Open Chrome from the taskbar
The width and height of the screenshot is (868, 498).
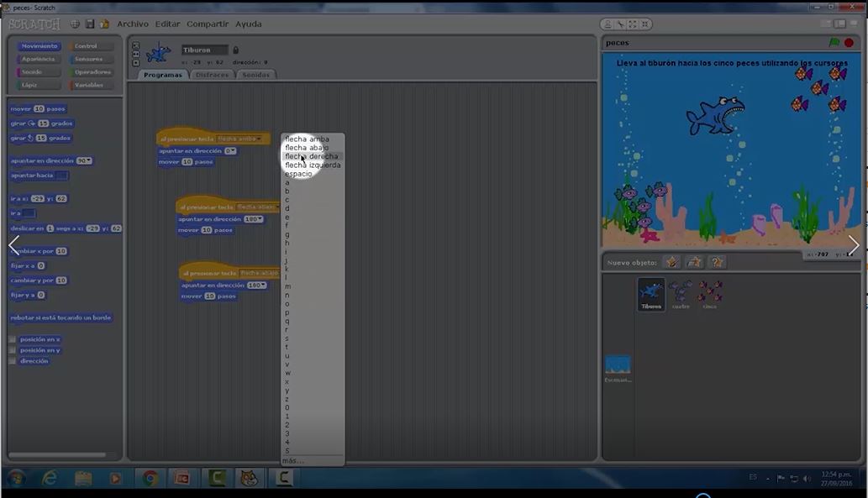(150, 478)
